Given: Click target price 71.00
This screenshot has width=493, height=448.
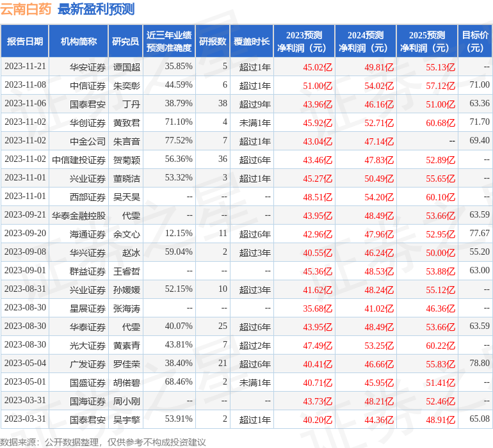Looking at the screenshot, I should click(480, 85).
